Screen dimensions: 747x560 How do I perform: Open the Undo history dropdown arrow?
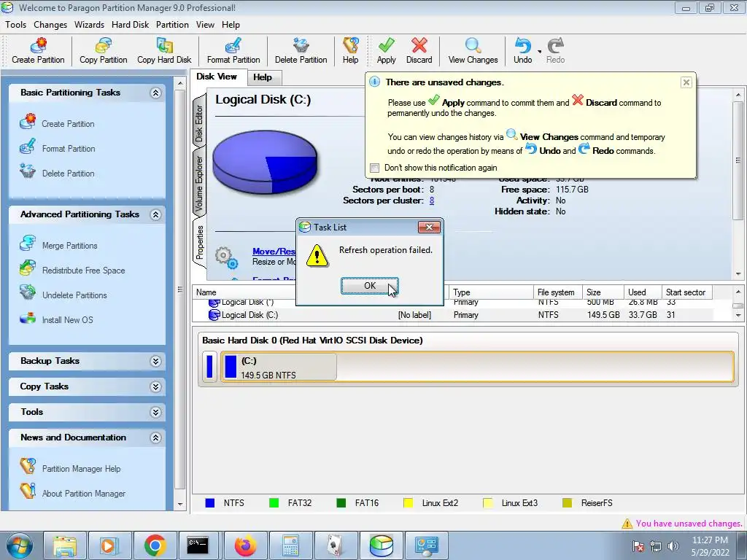tap(539, 52)
